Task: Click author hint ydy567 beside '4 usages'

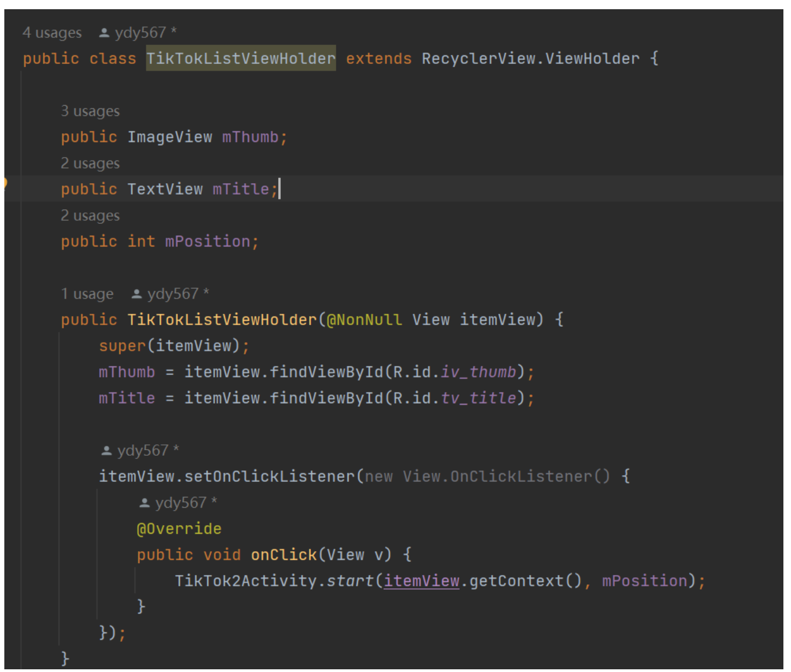Action: tap(138, 33)
